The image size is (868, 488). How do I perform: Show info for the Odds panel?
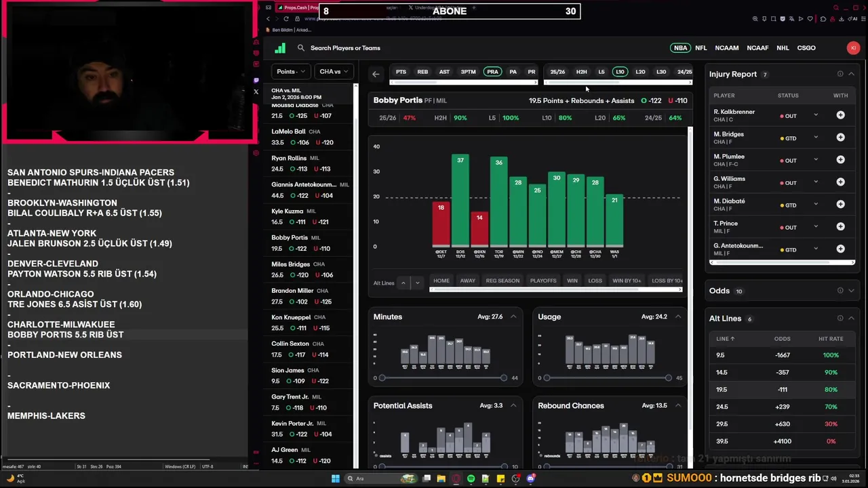tap(840, 291)
